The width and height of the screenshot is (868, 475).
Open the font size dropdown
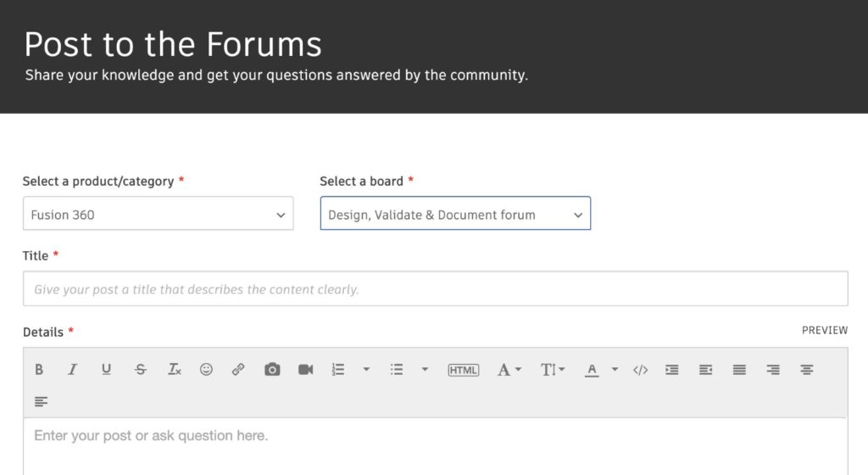pyautogui.click(x=553, y=370)
